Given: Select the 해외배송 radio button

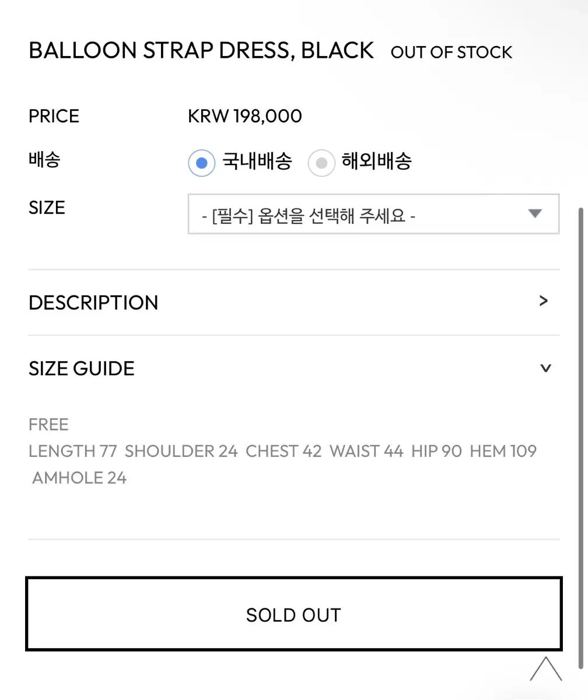Looking at the screenshot, I should tap(321, 163).
